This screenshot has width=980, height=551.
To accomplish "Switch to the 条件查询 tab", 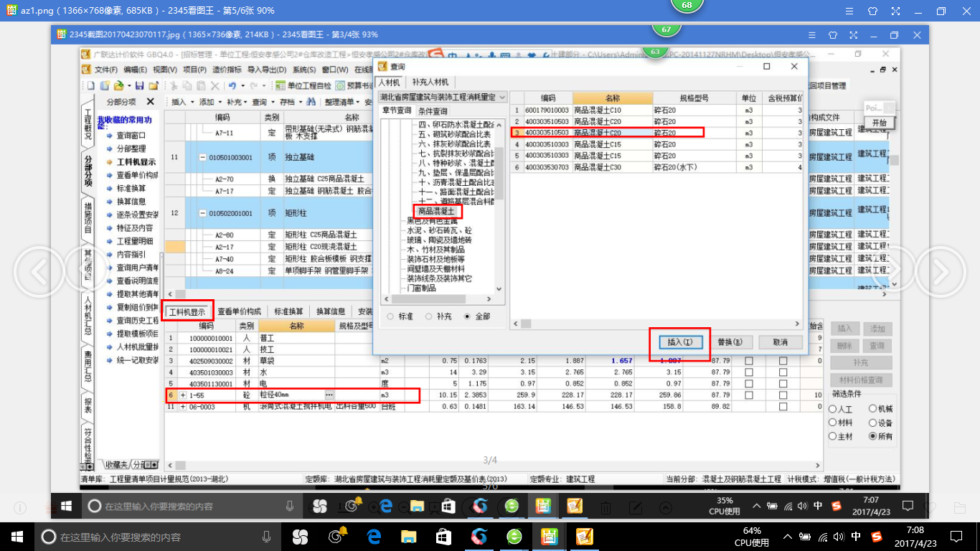I will [x=433, y=111].
